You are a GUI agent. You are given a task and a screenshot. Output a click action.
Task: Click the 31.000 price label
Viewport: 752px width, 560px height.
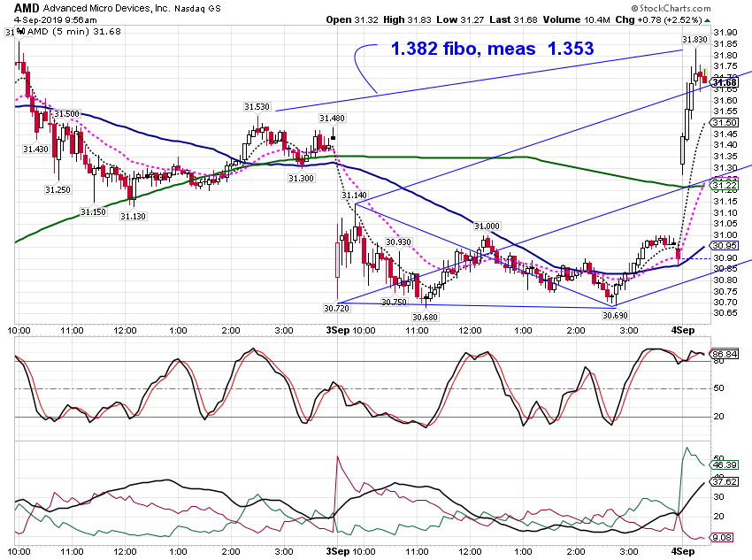(x=487, y=226)
